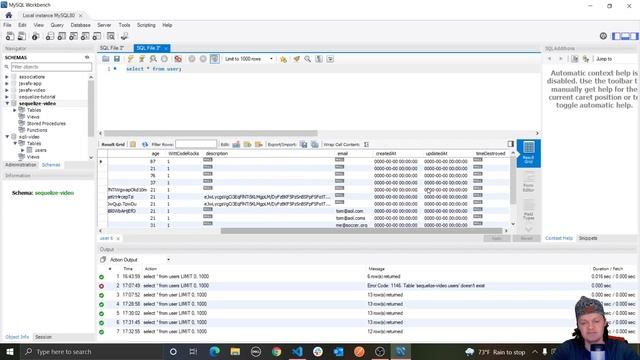This screenshot has width=640, height=360.
Task: Reconnect to DBMS toolbar icon
Action: pos(124,36)
